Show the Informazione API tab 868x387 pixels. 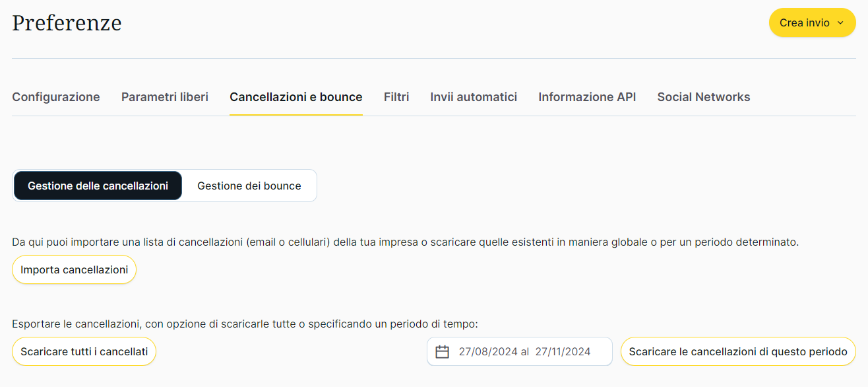click(x=587, y=97)
